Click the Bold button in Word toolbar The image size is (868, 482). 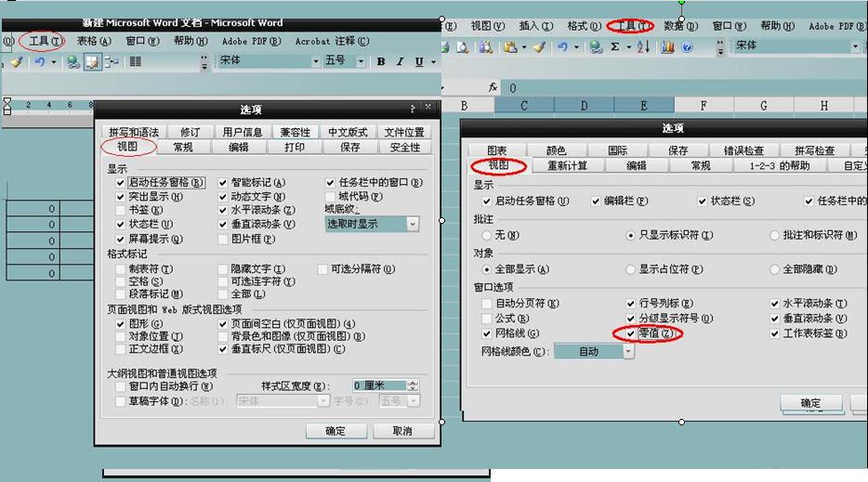(x=381, y=61)
